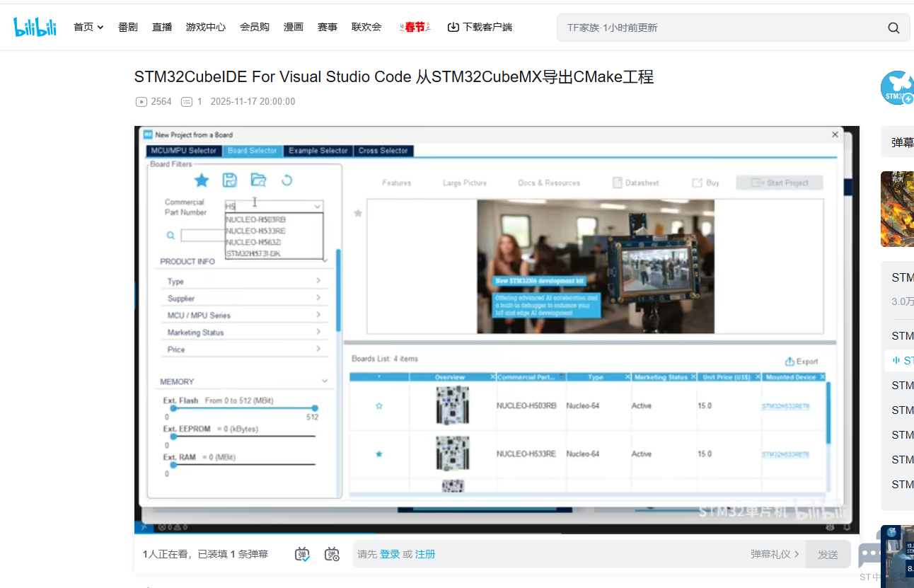
Task: Remove the Unit Price column via its X
Action: pyautogui.click(x=758, y=377)
